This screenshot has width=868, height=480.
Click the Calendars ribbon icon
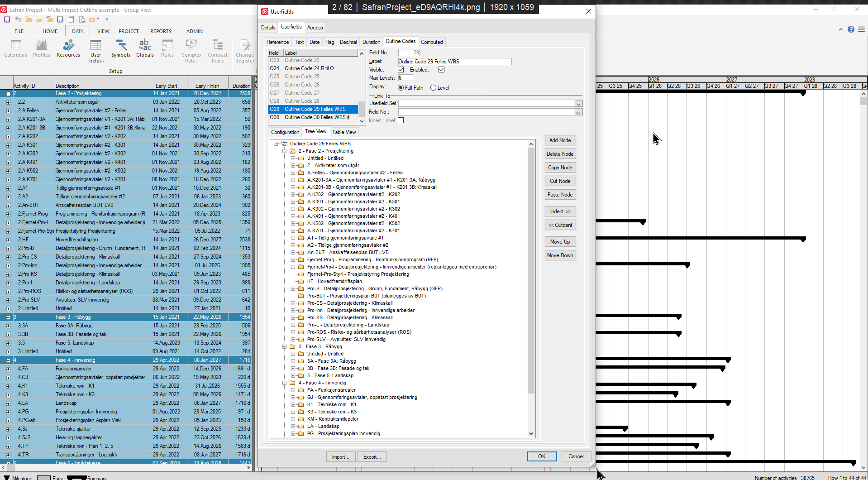click(x=16, y=48)
